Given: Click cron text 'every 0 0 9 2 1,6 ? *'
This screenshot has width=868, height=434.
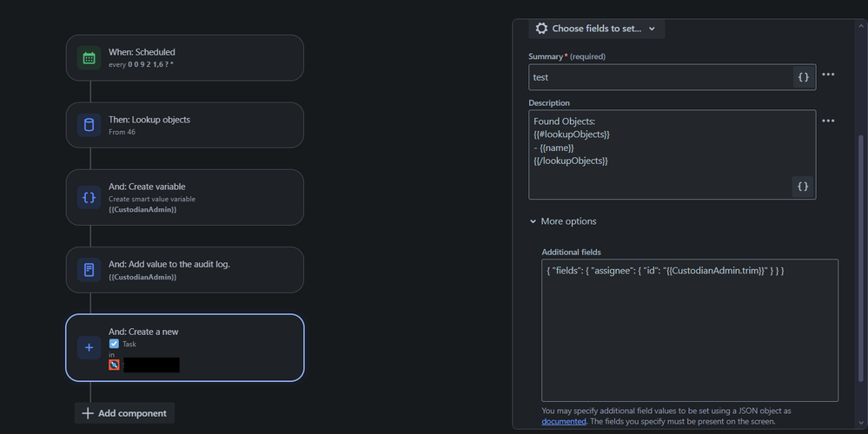Looking at the screenshot, I should (x=141, y=65).
